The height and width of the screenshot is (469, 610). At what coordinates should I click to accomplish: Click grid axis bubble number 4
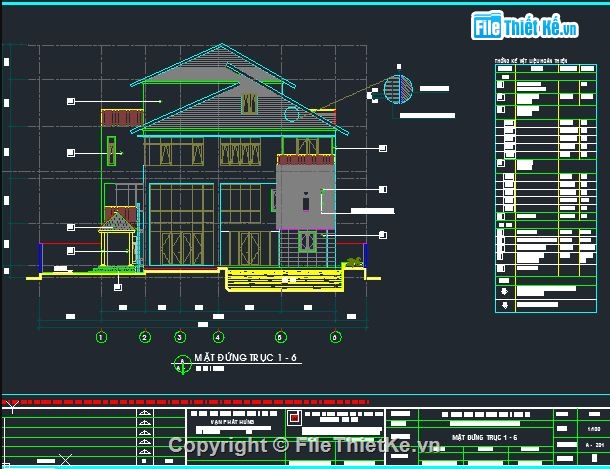(218, 337)
